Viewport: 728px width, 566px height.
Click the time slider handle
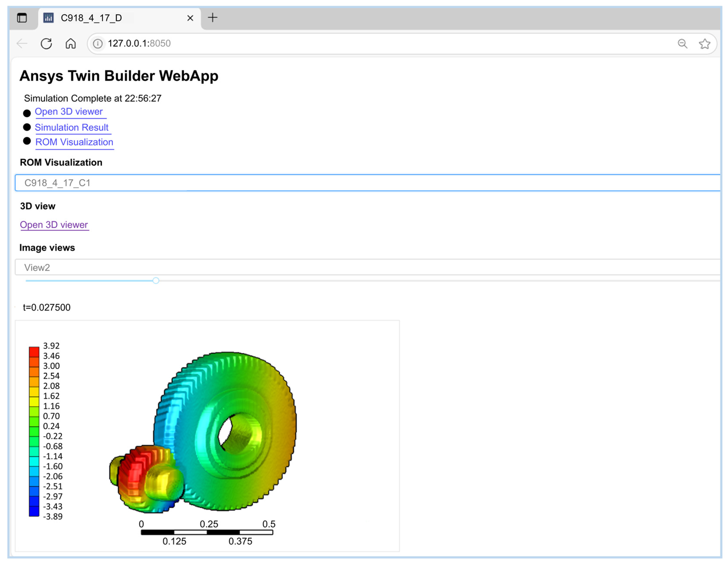(x=156, y=281)
